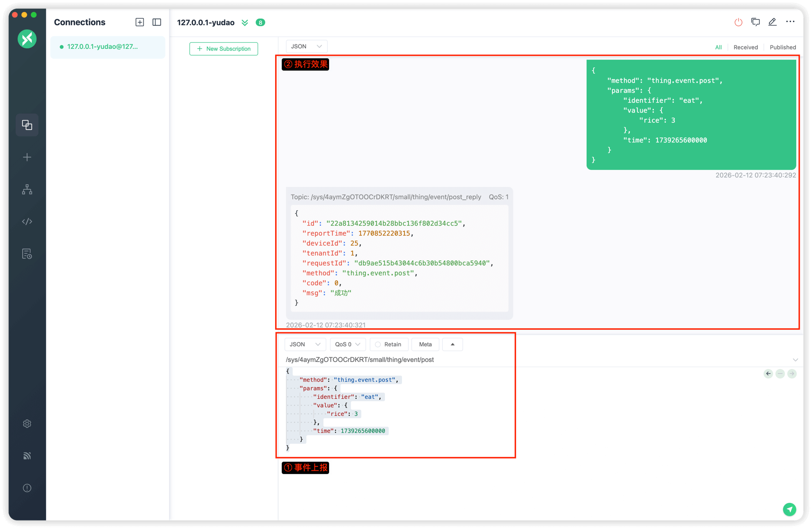Switch to the Received messages tab
This screenshot has height=529, width=812.
[745, 47]
